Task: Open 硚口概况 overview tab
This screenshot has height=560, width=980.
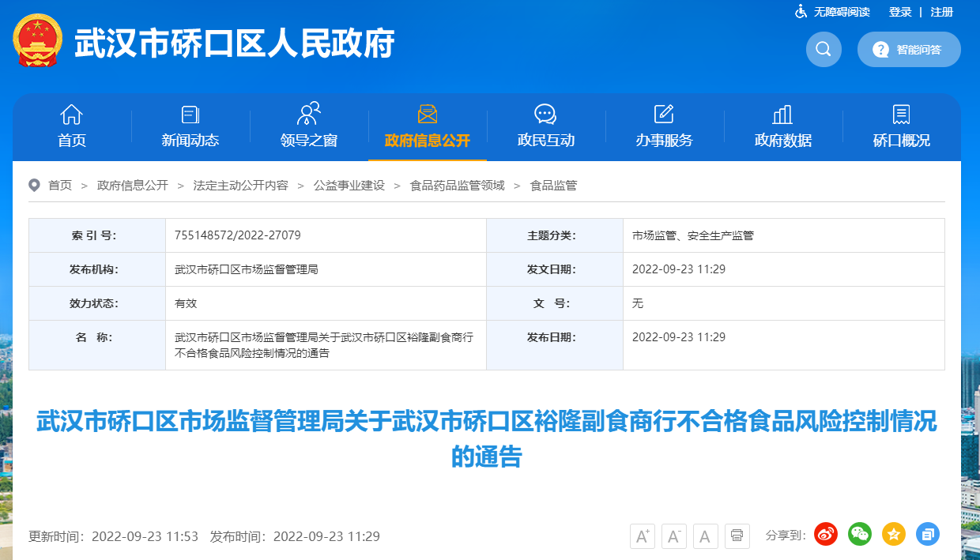Action: (902, 126)
